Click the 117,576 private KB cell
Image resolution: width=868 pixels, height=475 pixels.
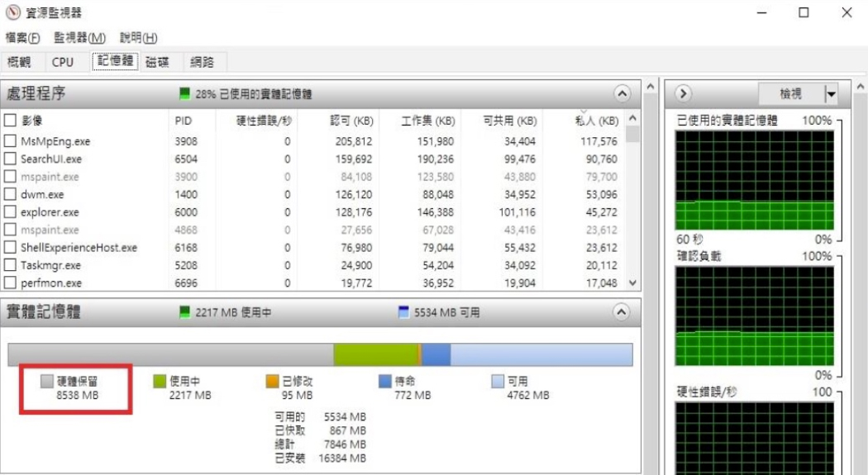tap(599, 141)
